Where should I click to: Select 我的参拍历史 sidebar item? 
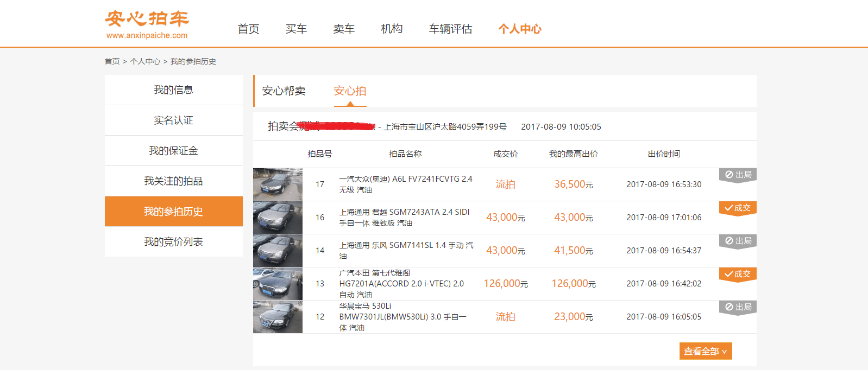coord(174,212)
